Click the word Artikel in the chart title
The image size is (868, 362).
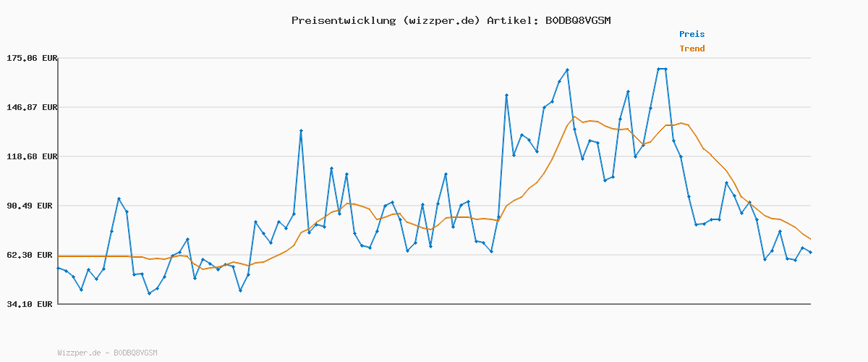click(x=509, y=20)
